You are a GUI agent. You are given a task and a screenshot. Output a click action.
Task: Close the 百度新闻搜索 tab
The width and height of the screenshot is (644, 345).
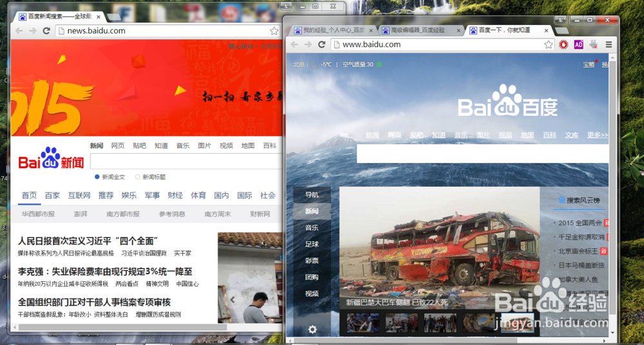[x=99, y=17]
